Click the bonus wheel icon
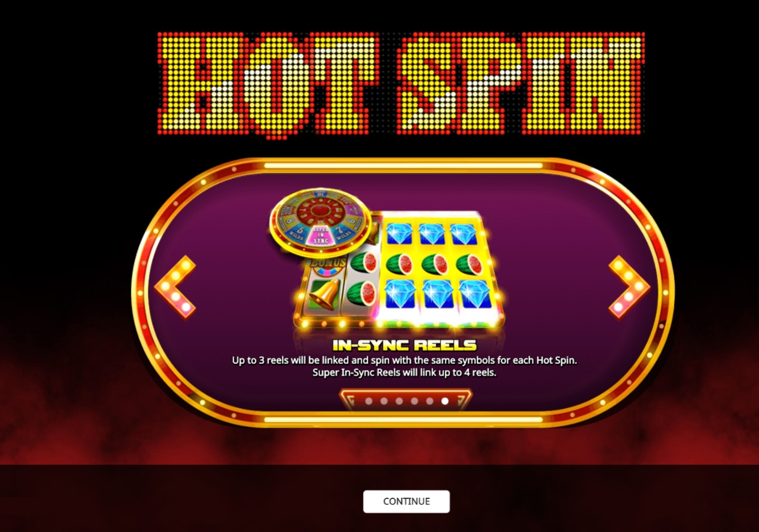Viewport: 759px width, 532px height. [x=320, y=219]
